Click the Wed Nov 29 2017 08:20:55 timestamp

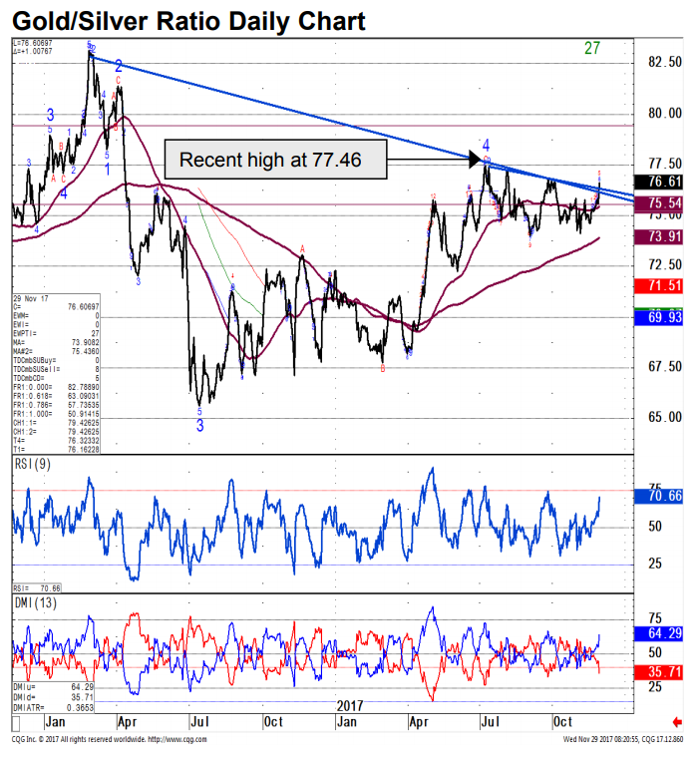pyautogui.click(x=599, y=739)
